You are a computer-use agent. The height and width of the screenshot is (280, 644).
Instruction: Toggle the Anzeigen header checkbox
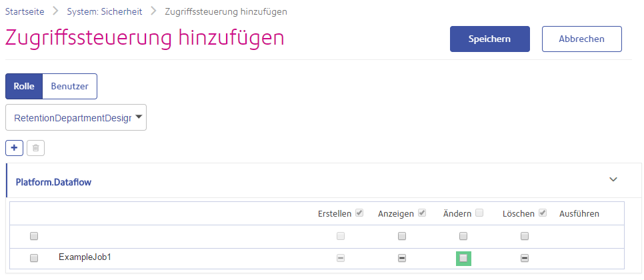click(x=421, y=213)
